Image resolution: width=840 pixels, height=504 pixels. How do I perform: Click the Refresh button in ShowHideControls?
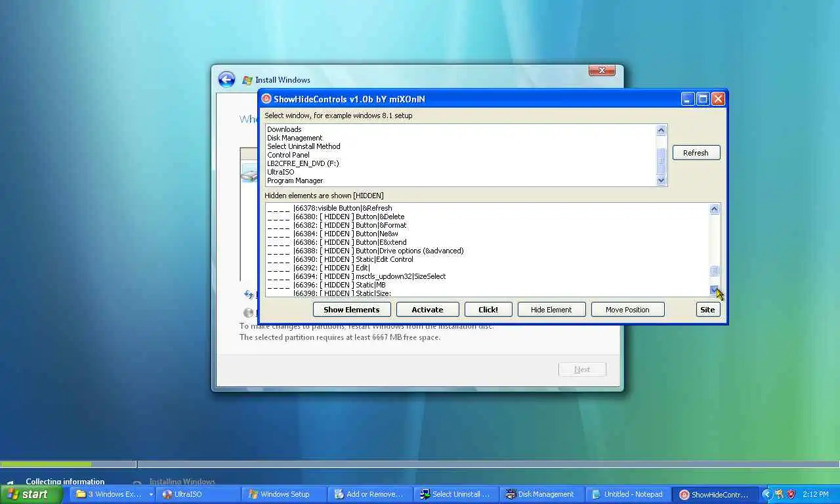[696, 153]
